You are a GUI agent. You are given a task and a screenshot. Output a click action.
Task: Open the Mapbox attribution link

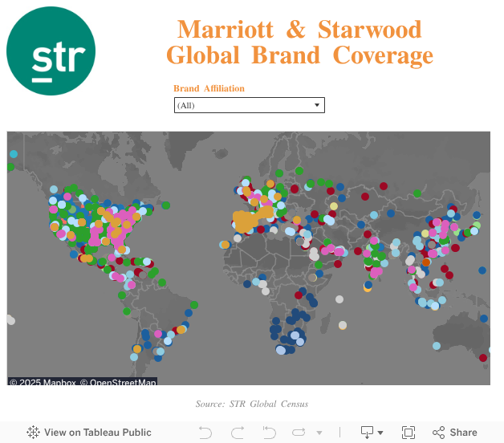coord(43,382)
